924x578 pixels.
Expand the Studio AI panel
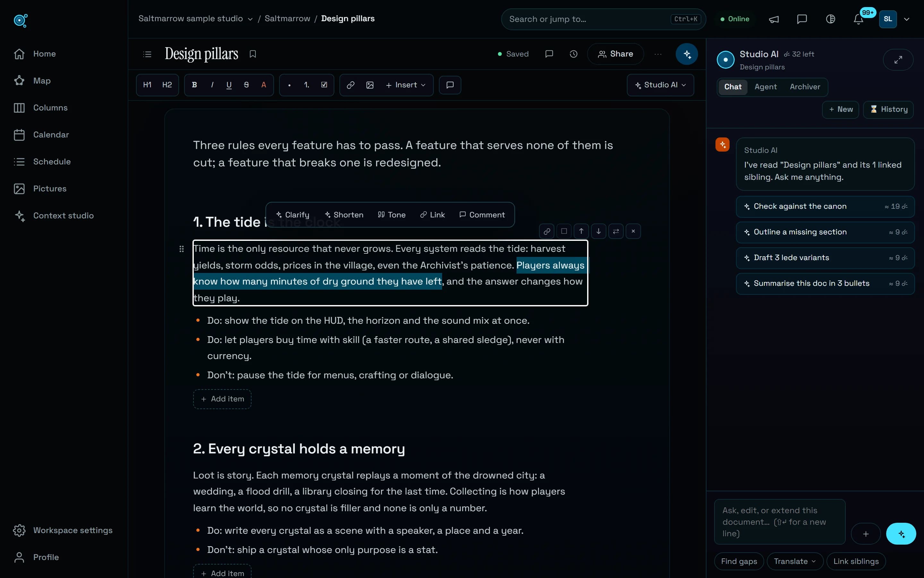point(898,60)
